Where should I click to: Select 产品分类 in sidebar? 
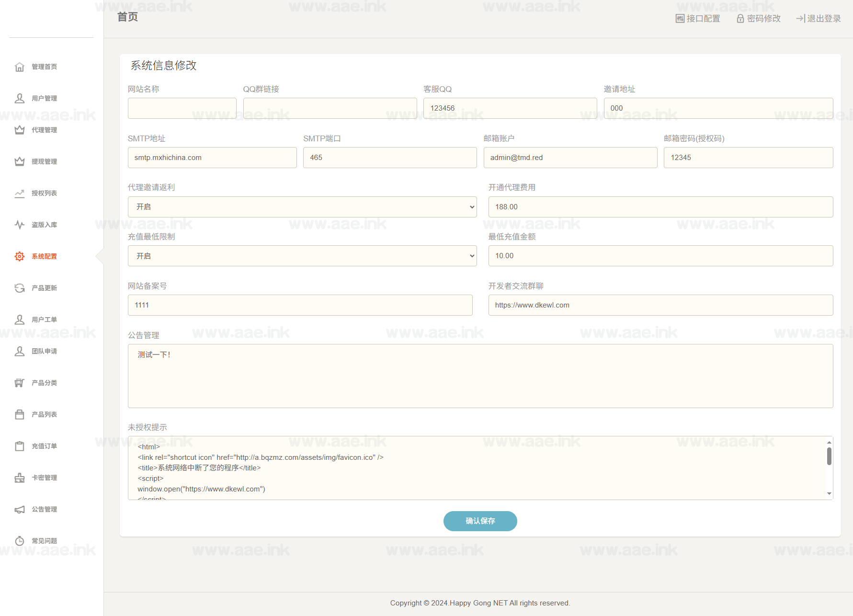44,383
